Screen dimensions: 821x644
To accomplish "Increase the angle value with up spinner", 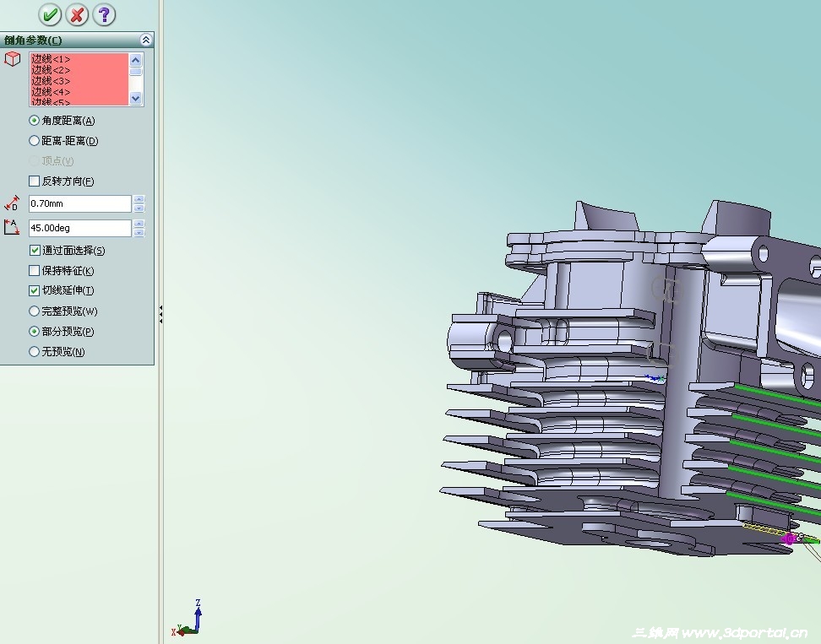I will click(139, 224).
